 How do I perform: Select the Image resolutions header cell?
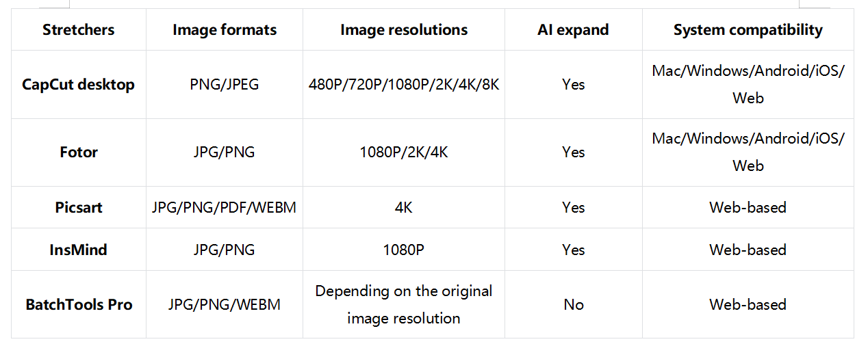404,30
